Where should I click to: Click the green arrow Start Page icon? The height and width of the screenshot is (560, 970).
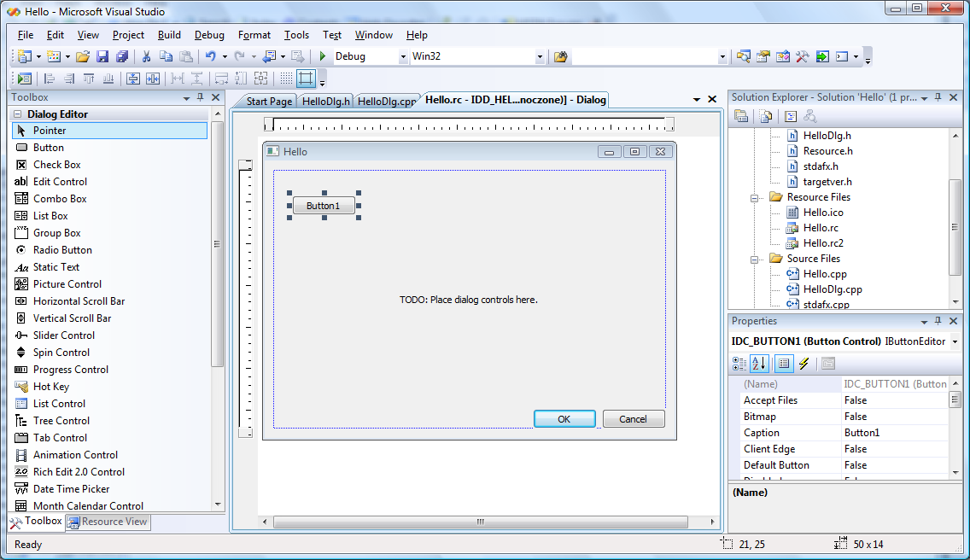[x=822, y=57]
